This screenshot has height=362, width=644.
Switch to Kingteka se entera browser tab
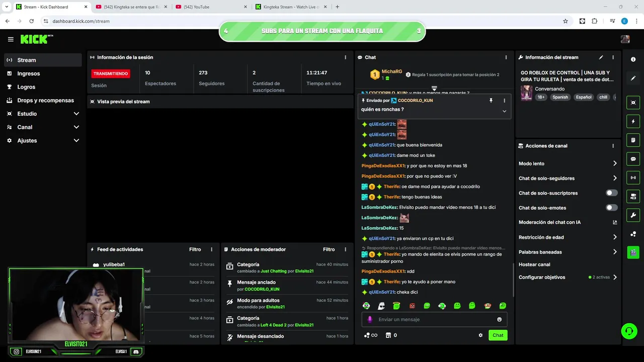pos(132,7)
